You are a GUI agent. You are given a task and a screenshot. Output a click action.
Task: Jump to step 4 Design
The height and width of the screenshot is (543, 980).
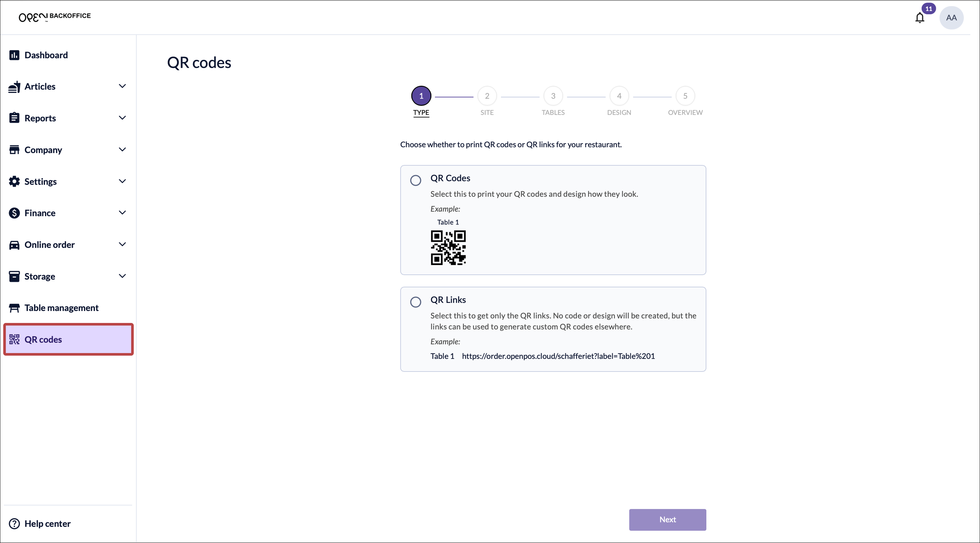pyautogui.click(x=619, y=96)
